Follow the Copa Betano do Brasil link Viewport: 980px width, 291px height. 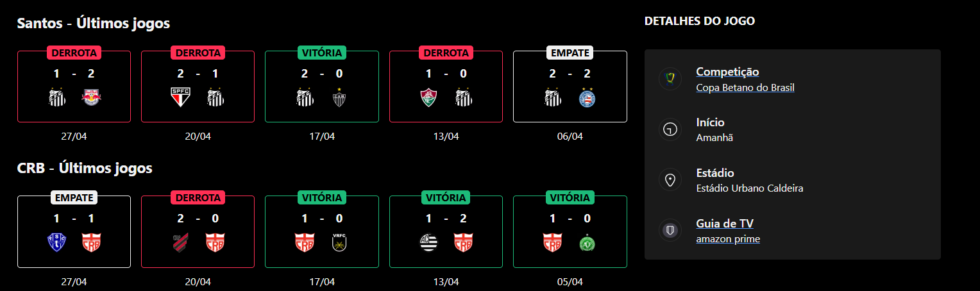[745, 87]
